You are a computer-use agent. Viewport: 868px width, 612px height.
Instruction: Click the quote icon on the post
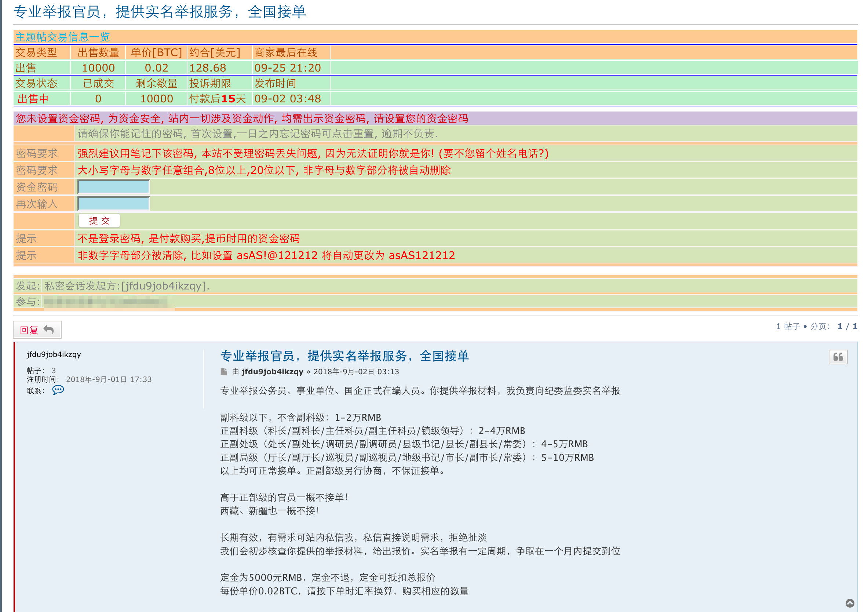pyautogui.click(x=838, y=357)
